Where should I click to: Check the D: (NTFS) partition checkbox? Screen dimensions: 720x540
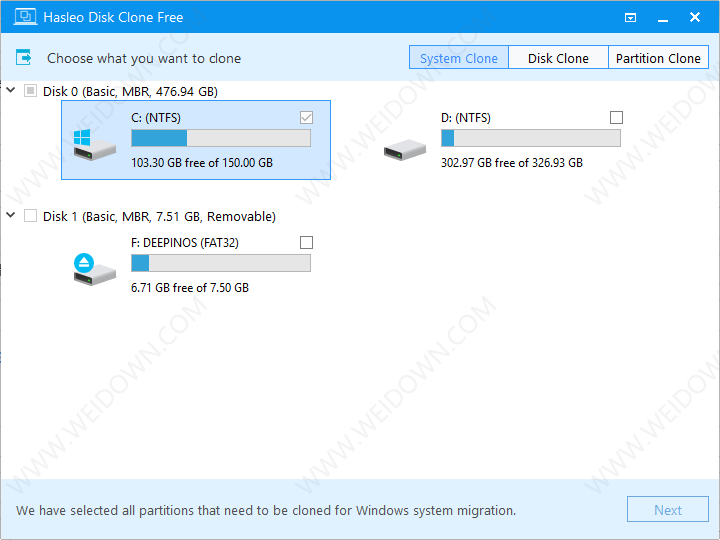click(x=616, y=118)
